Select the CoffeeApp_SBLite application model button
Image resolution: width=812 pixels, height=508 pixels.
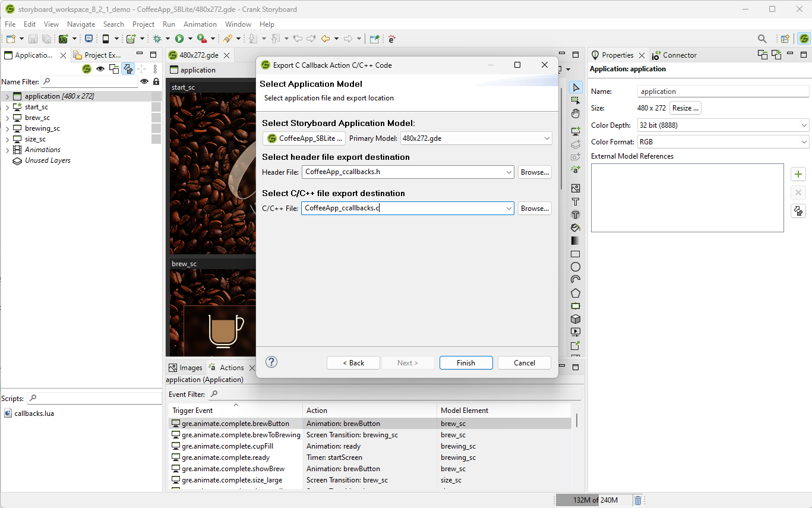pyautogui.click(x=304, y=138)
